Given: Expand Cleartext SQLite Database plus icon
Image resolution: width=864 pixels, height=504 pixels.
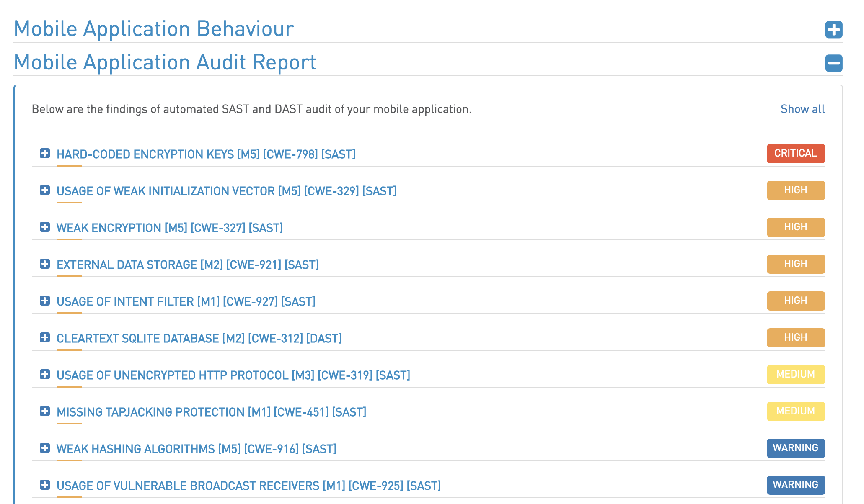Looking at the screenshot, I should click(45, 337).
